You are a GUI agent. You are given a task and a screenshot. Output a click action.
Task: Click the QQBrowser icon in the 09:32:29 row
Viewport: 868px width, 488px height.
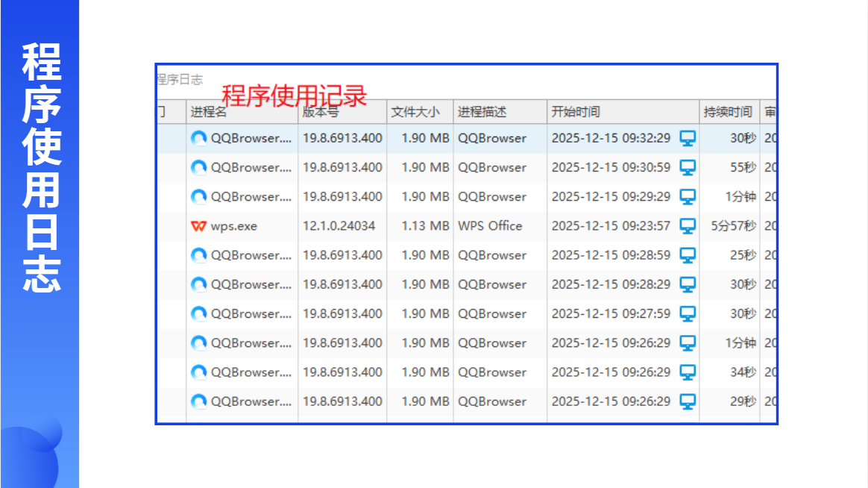pos(199,138)
